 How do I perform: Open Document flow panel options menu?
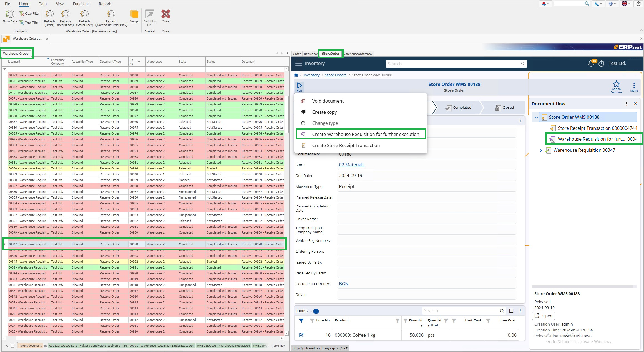pyautogui.click(x=627, y=104)
